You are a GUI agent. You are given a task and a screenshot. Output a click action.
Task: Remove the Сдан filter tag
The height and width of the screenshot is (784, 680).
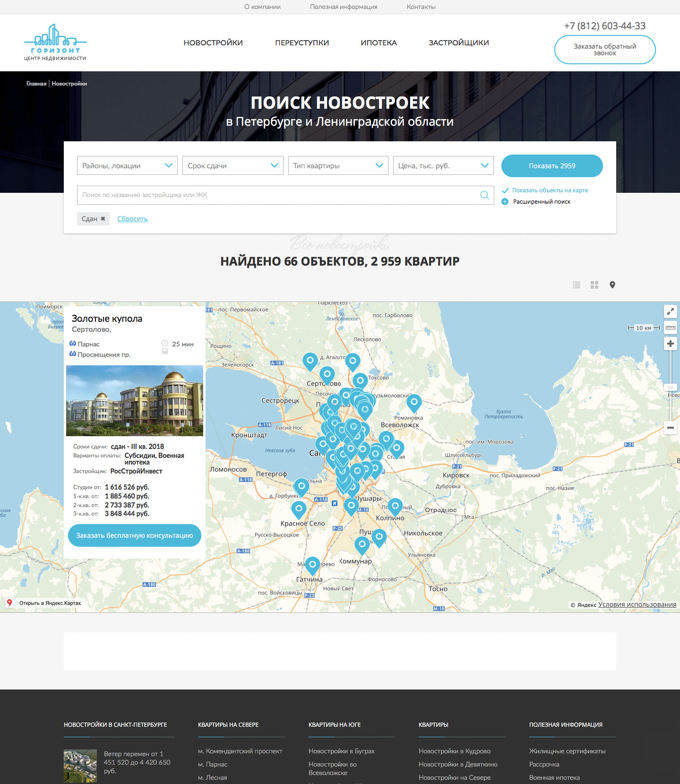(103, 219)
